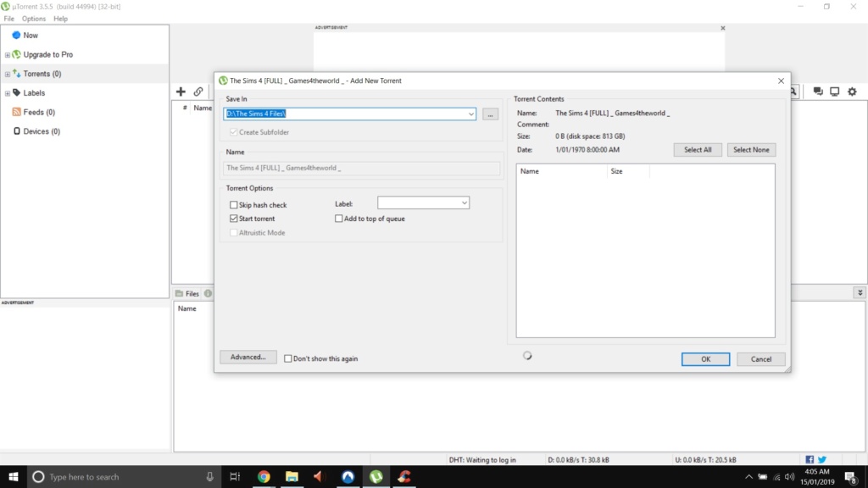Click the Advanced... button
868x488 pixels.
(248, 357)
